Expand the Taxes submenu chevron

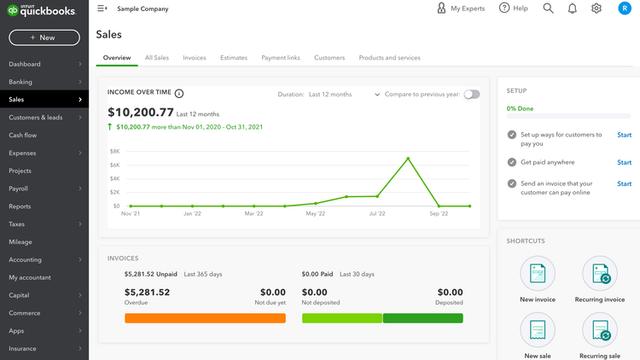(x=80, y=224)
